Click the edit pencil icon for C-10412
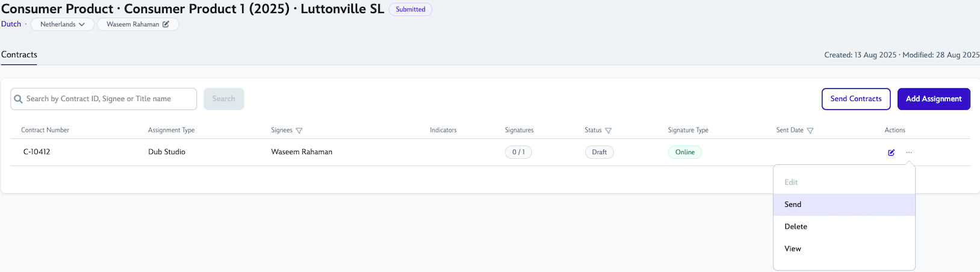Viewport: 980px width, 272px height. [891, 152]
